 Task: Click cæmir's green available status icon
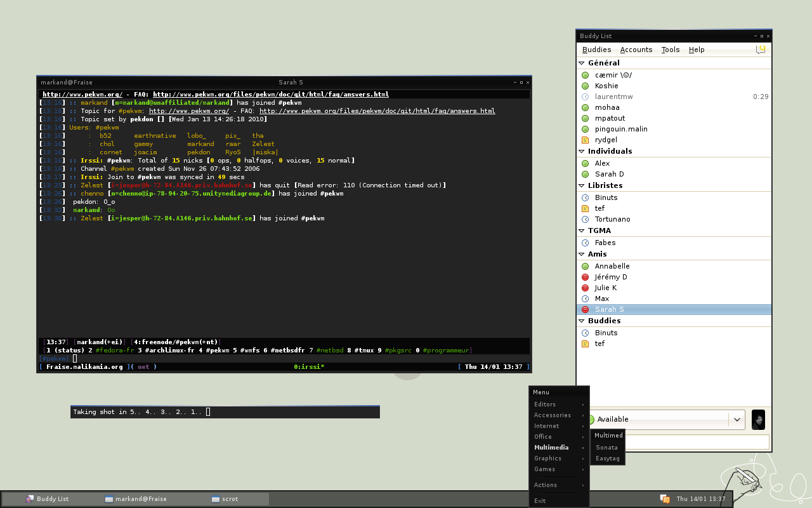[585, 75]
